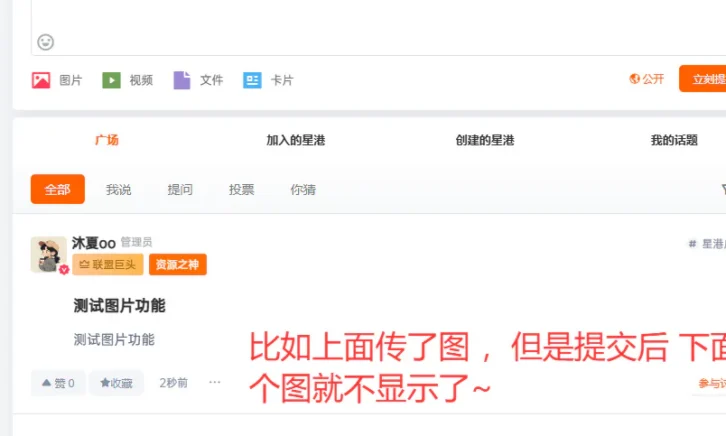Screen dimensions: 726x436
Task: Click the green 视频 video icon
Action: click(x=111, y=80)
